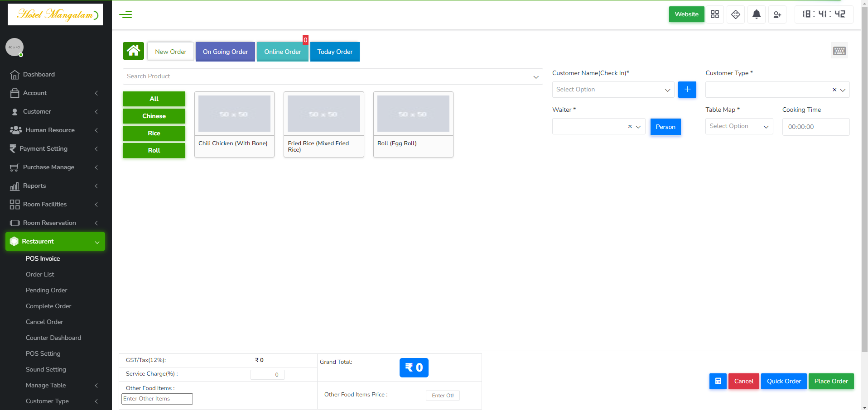This screenshot has height=410, width=868.
Task: Switch to the On Going Order tab
Action: pyautogui.click(x=225, y=52)
